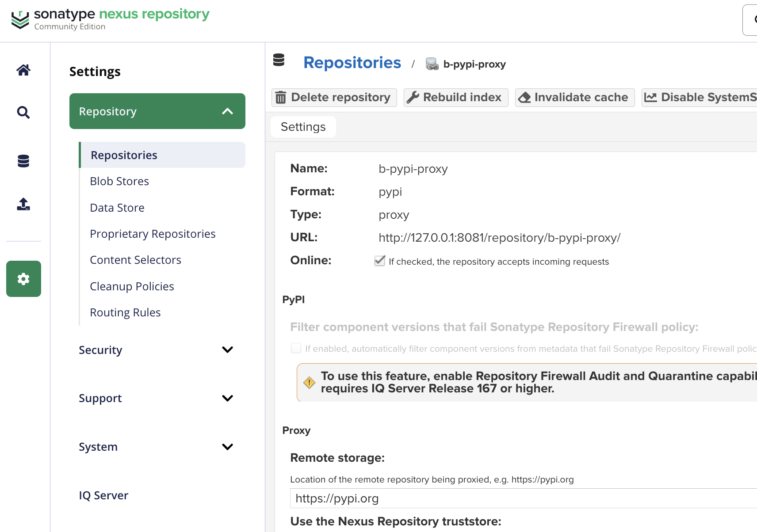Open the Search icon in sidebar
This screenshot has width=757, height=532.
click(23, 113)
